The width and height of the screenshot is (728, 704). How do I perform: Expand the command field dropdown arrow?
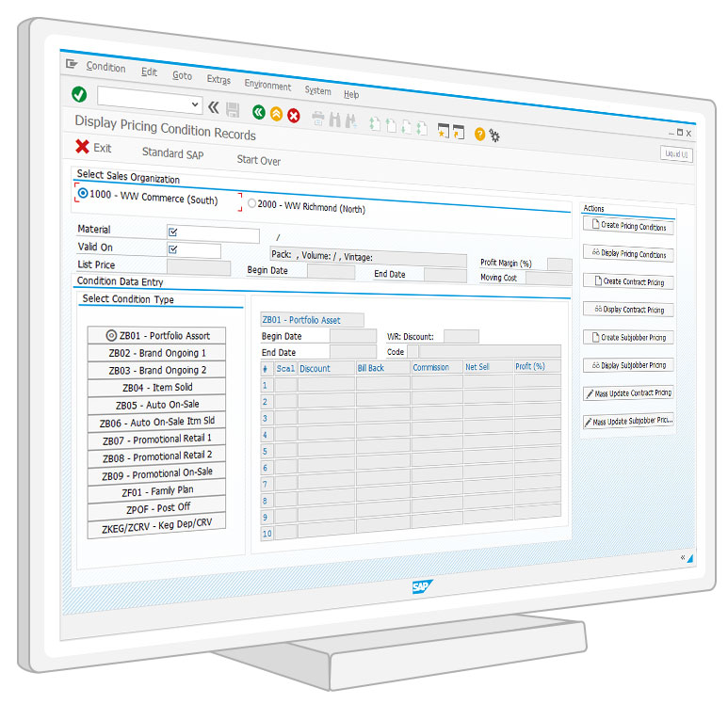click(x=195, y=105)
